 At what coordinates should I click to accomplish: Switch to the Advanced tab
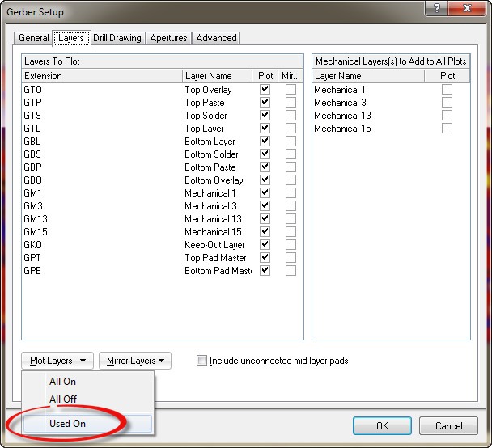[217, 38]
